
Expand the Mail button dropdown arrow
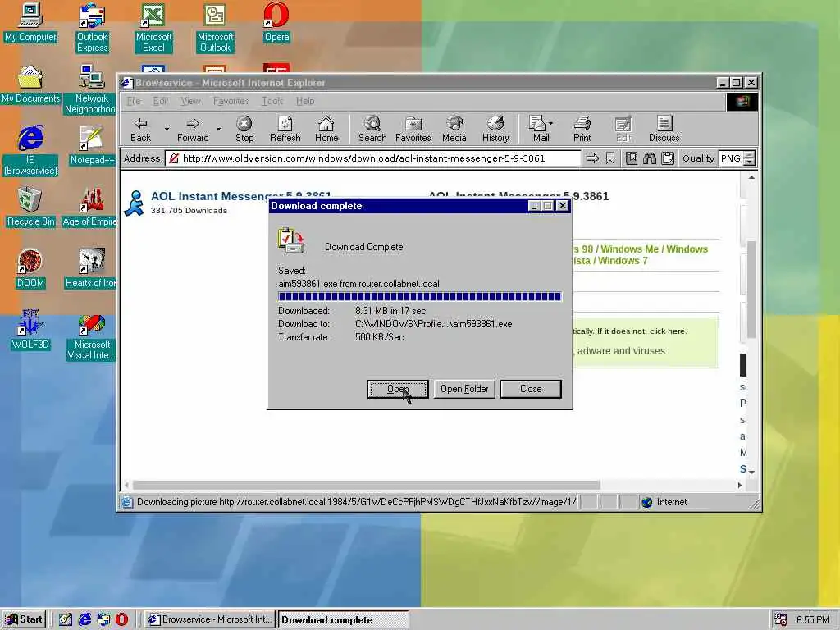click(x=550, y=124)
